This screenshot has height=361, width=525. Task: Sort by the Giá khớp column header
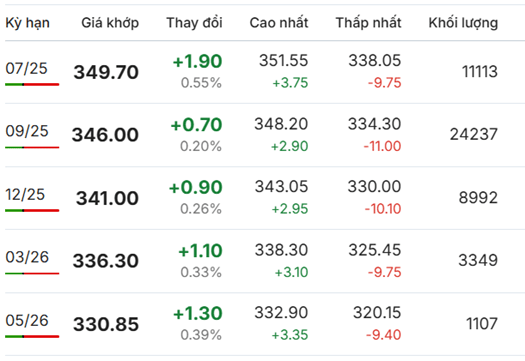110,23
